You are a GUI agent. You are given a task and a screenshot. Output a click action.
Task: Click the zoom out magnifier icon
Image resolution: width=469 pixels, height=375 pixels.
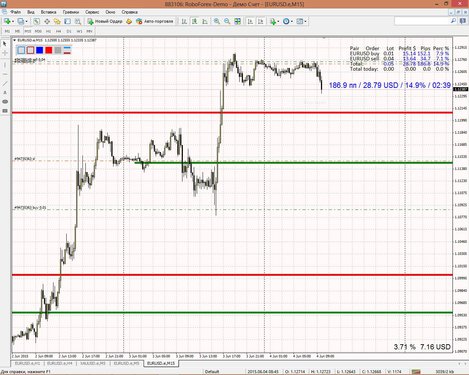pyautogui.click(x=227, y=21)
